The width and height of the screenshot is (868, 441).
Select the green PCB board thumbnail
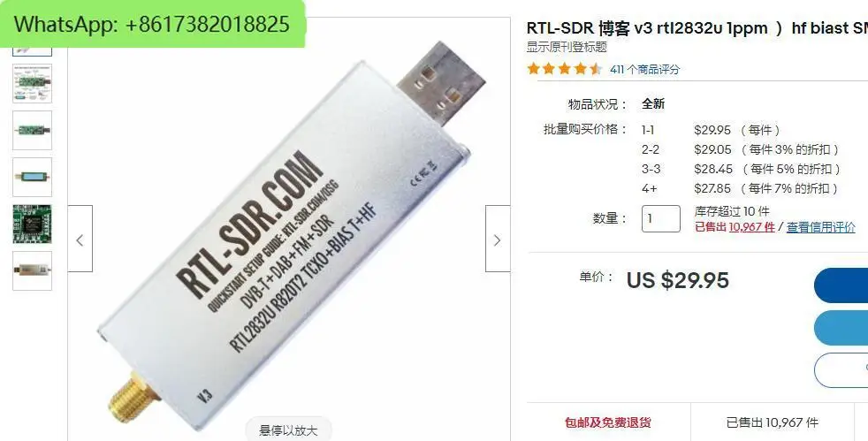point(32,130)
